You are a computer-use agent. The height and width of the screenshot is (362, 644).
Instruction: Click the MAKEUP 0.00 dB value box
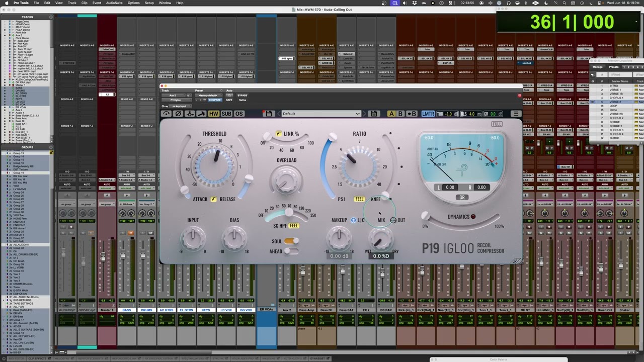pos(339,256)
